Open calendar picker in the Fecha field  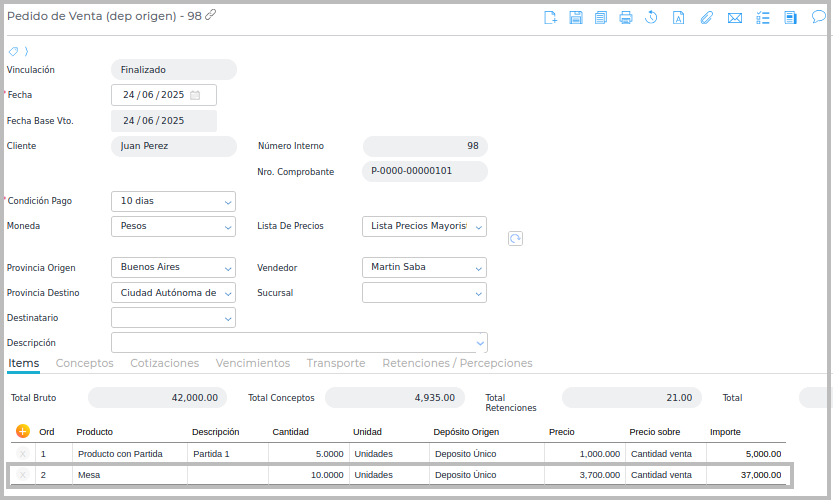point(195,95)
